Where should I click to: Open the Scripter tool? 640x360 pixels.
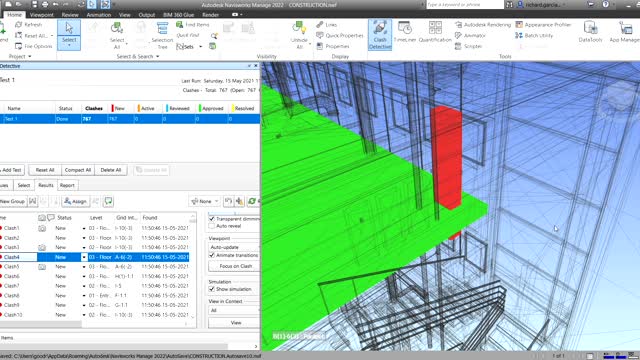coord(469,46)
